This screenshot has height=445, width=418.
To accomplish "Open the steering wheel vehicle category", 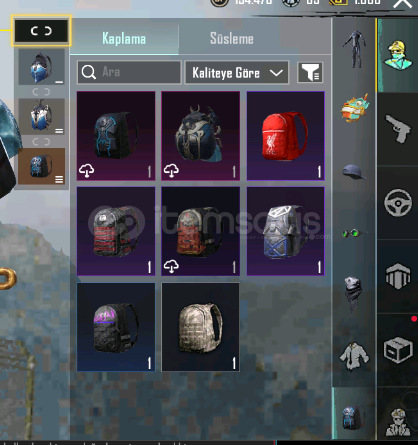I will 398,203.
